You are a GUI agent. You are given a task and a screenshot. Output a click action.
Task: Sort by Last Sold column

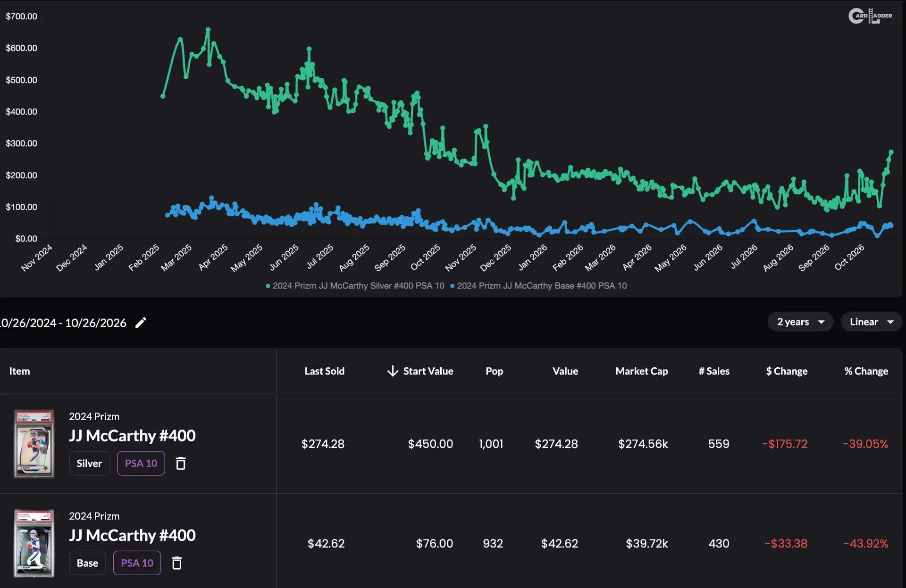click(324, 371)
